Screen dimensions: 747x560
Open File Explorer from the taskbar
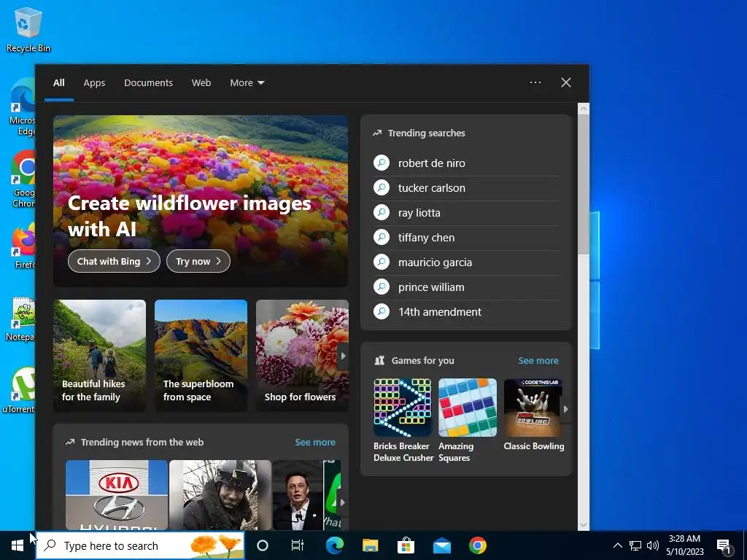coord(370,545)
